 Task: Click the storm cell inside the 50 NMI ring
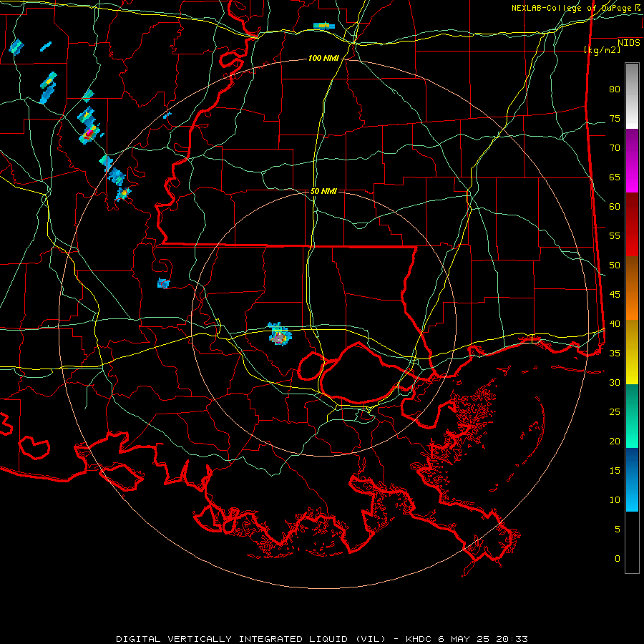coord(280,334)
